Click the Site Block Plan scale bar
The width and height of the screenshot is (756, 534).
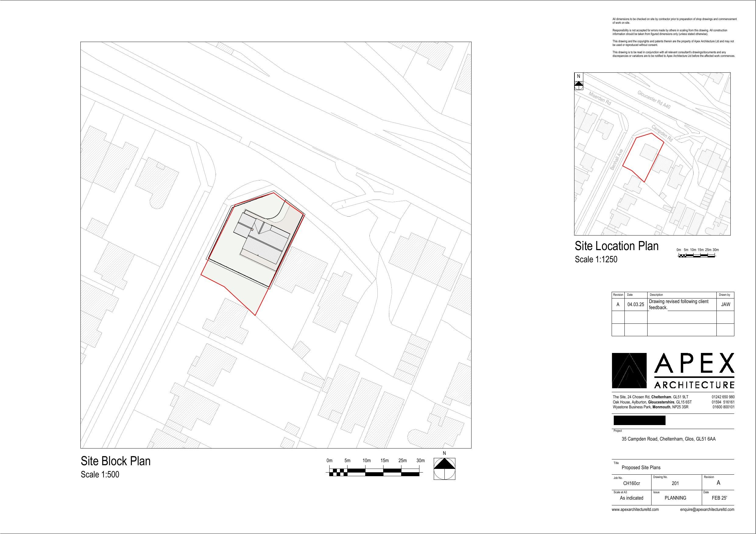(x=374, y=473)
